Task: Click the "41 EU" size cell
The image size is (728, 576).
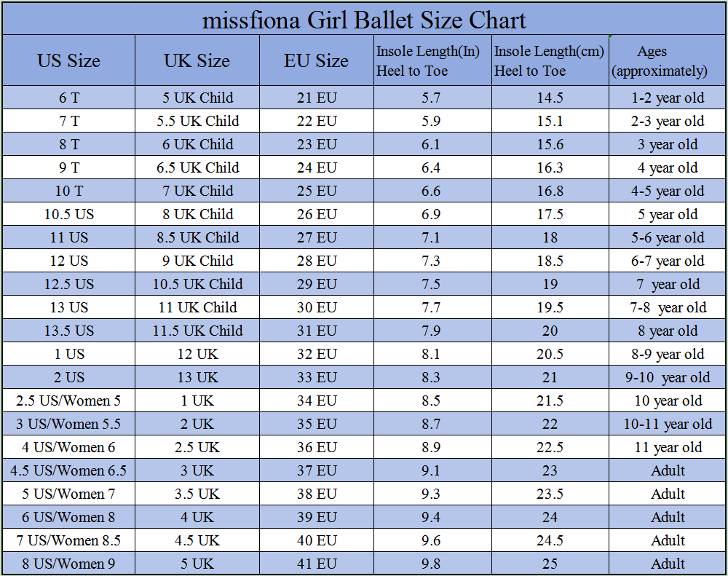Action: tap(317, 564)
